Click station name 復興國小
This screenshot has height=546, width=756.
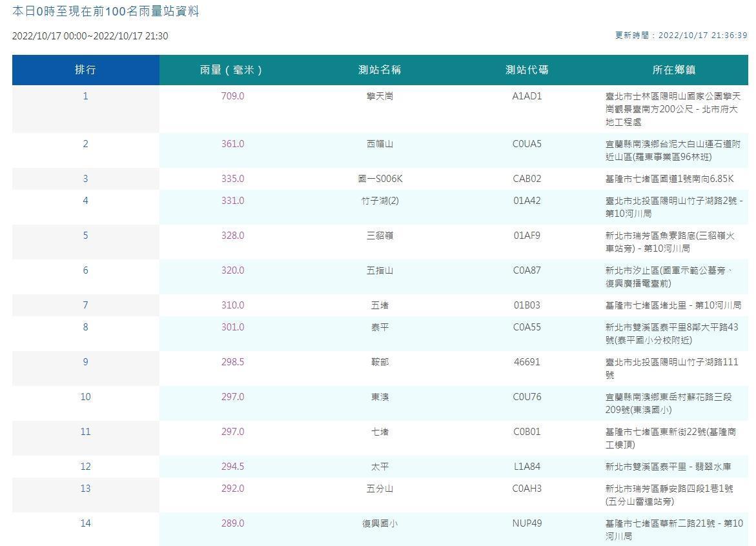point(380,523)
